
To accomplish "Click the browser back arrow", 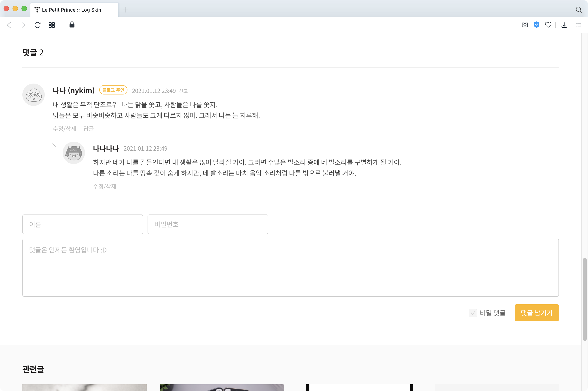I will coord(9,25).
